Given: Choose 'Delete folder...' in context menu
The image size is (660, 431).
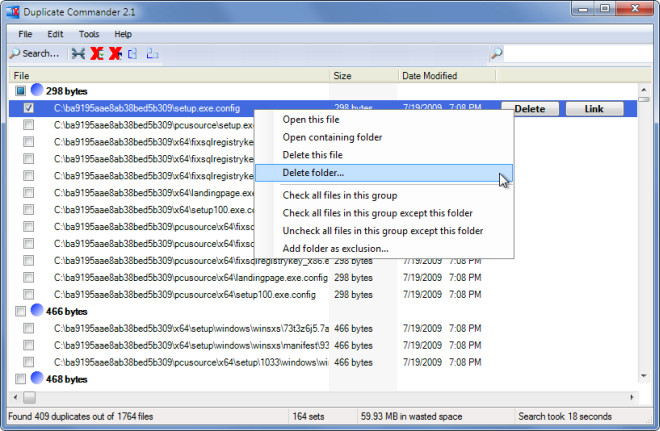Looking at the screenshot, I should [384, 173].
